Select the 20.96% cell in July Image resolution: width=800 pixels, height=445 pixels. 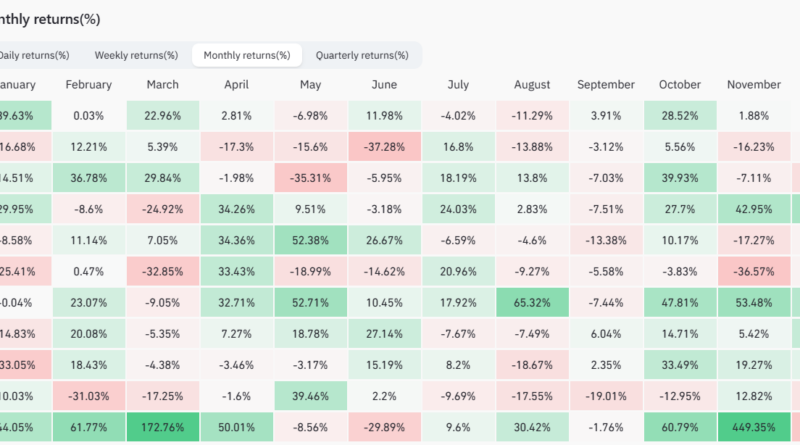point(458,270)
